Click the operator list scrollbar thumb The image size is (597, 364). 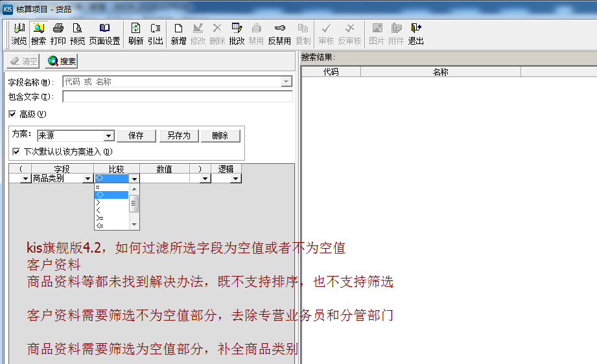tap(134, 203)
